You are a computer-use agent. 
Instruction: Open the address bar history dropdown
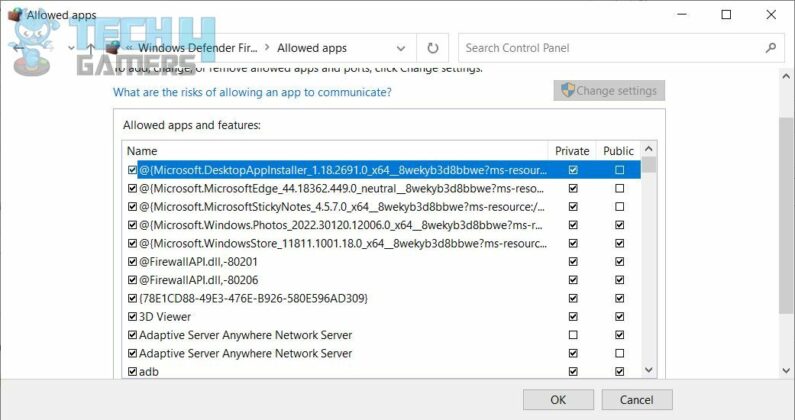401,48
